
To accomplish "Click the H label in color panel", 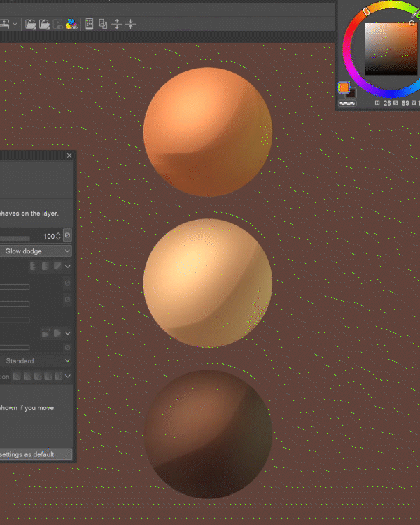I will [377, 103].
